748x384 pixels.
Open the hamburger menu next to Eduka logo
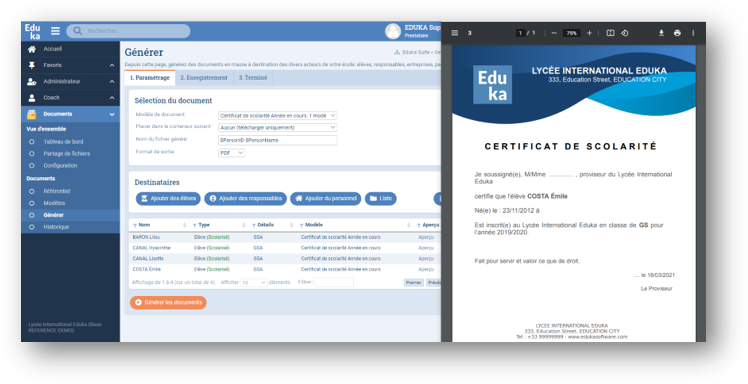pyautogui.click(x=55, y=31)
